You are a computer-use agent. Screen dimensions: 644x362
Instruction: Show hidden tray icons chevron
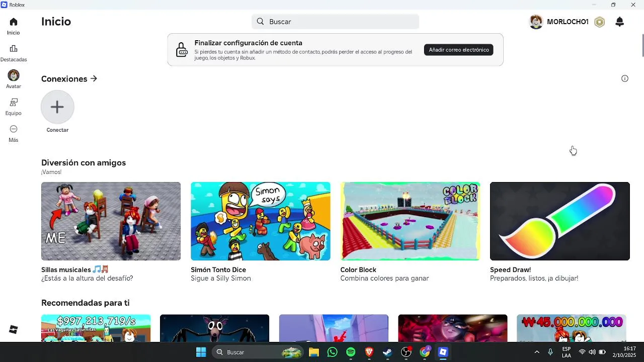537,352
